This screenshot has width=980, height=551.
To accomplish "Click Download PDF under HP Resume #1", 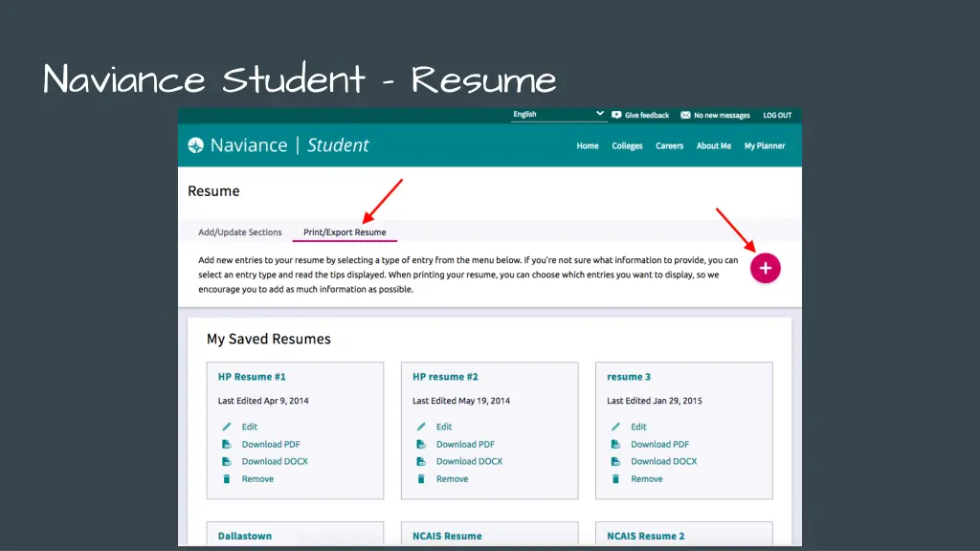I will (x=271, y=444).
